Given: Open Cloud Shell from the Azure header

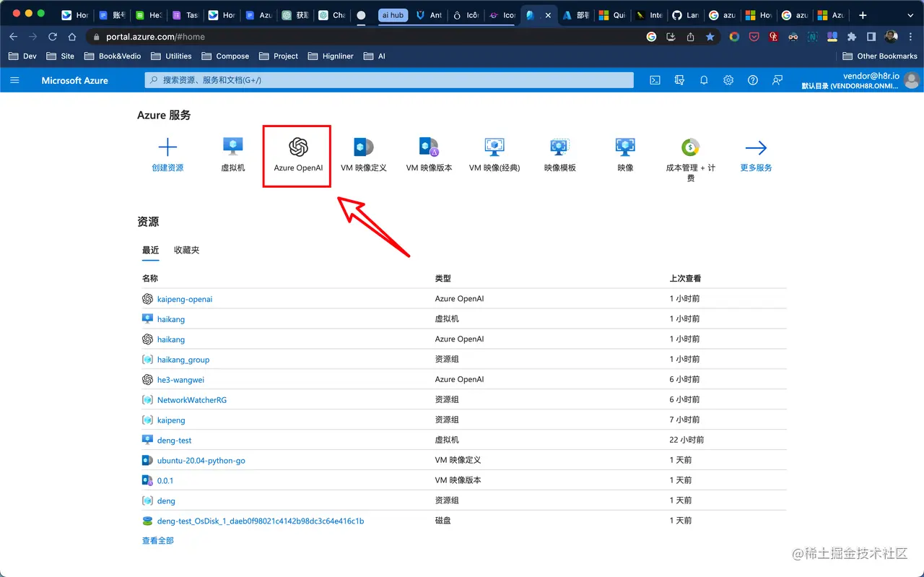Looking at the screenshot, I should (655, 80).
